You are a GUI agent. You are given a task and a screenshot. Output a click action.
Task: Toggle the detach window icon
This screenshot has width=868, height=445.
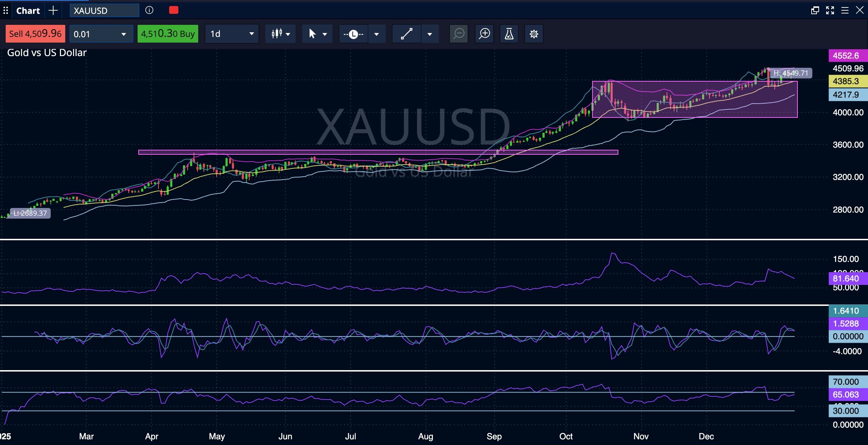(x=815, y=10)
